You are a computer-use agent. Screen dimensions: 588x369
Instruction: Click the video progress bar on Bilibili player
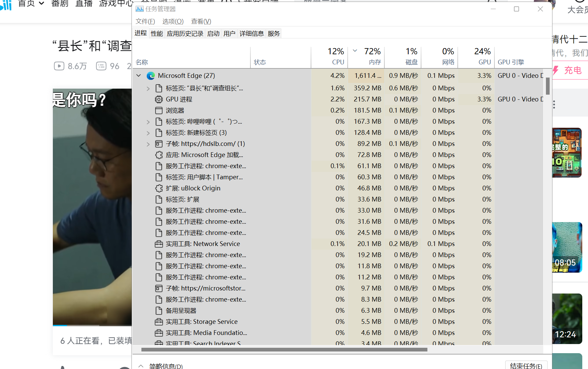click(92, 325)
